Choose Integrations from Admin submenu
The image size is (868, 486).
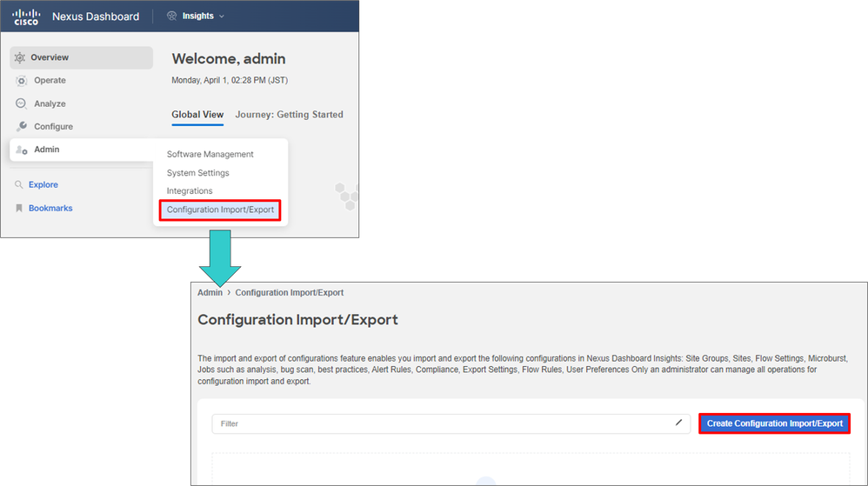click(190, 190)
